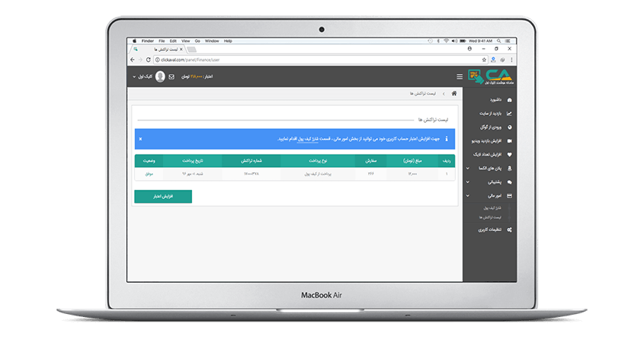Bookmark this page with the star icon
Image resolution: width=644 pixels, height=343 pixels.
(484, 60)
